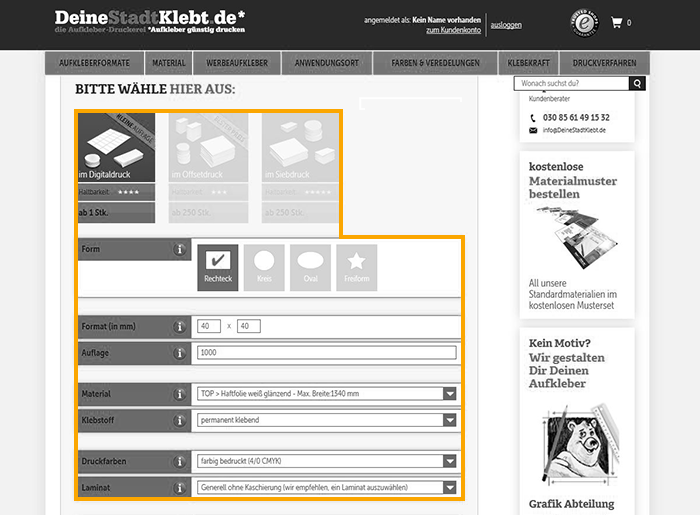Viewport: 700px width, 515px height.
Task: Show info icon for Form
Action: pyautogui.click(x=179, y=249)
